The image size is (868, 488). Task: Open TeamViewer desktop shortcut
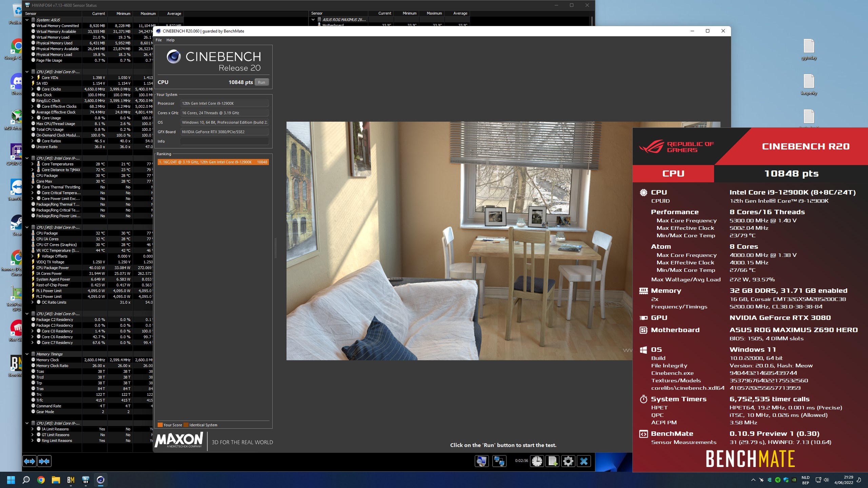click(16, 190)
